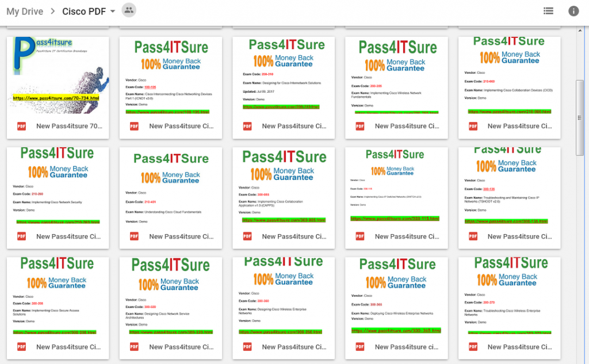Select thumbnail updated Jul 09, 2017 (200-310)
The image size is (589, 364).
[284, 75]
